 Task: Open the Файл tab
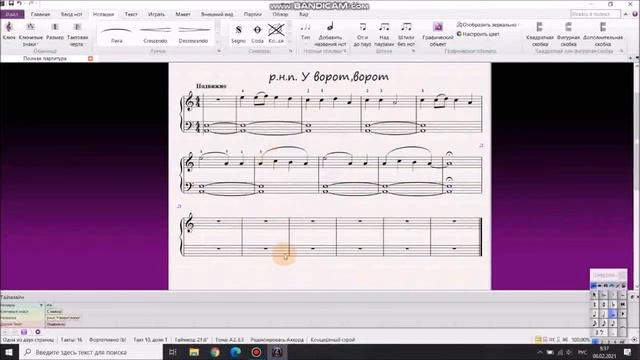click(x=12, y=14)
